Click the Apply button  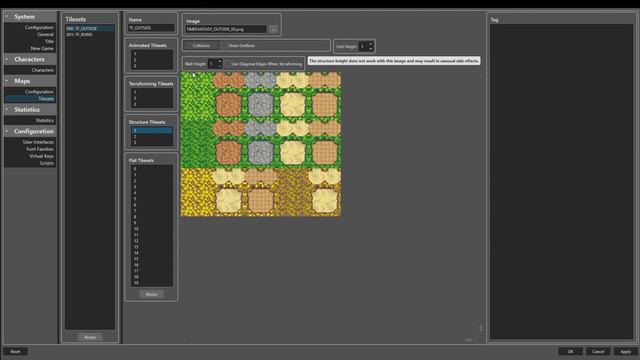tap(625, 351)
